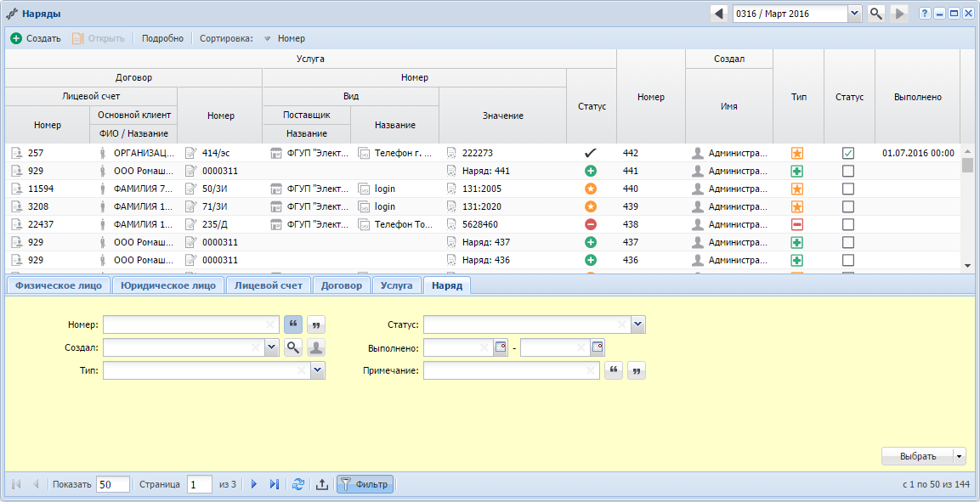
Task: Click the Показать rows count field
Action: click(x=112, y=484)
